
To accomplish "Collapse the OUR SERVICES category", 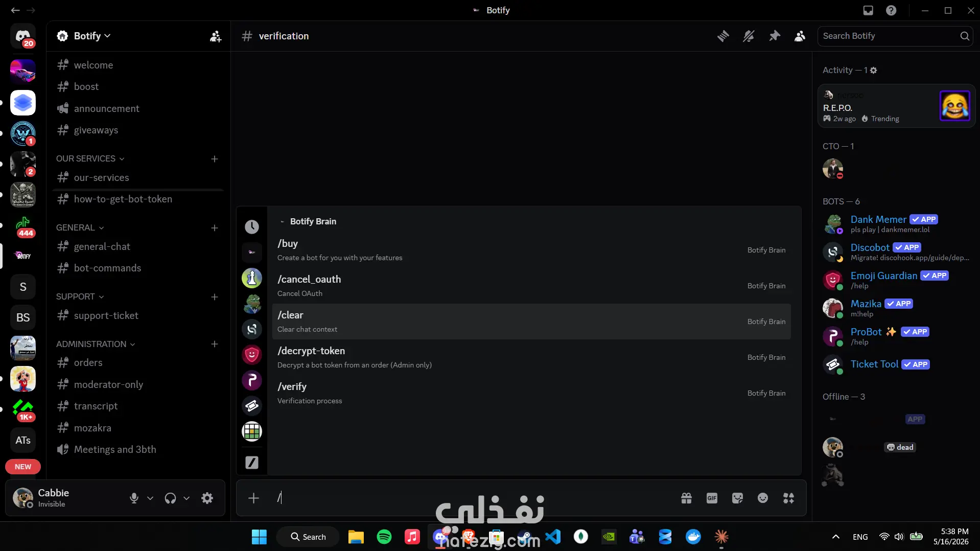I will tap(90, 158).
